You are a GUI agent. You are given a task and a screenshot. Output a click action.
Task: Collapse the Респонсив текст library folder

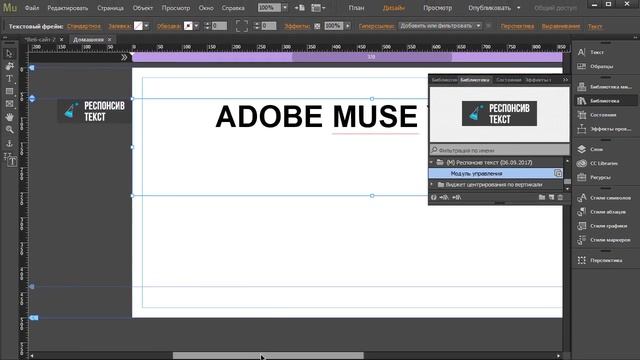pyautogui.click(x=432, y=162)
